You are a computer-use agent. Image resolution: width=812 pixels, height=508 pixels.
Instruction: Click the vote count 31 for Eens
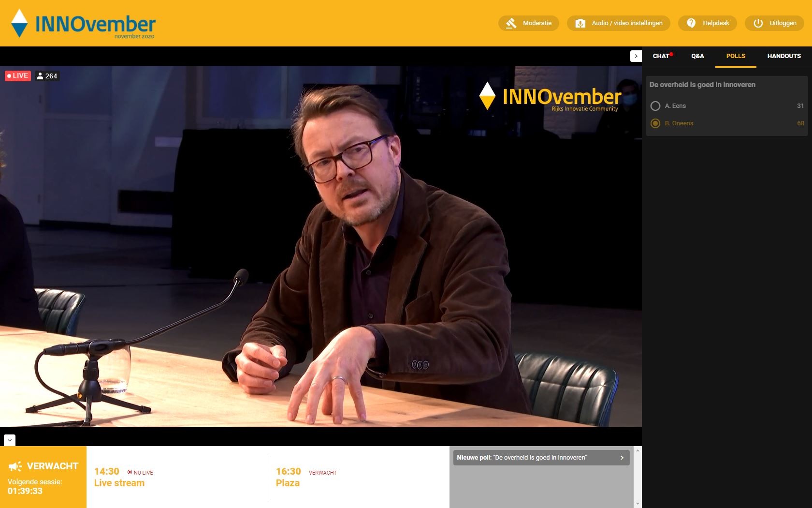click(800, 106)
